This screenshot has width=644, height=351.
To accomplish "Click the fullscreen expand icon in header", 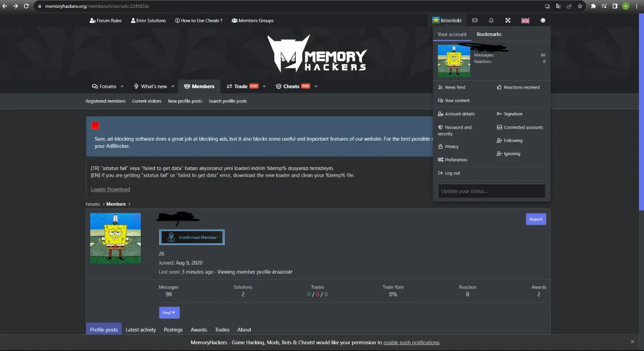I will pyautogui.click(x=508, y=20).
